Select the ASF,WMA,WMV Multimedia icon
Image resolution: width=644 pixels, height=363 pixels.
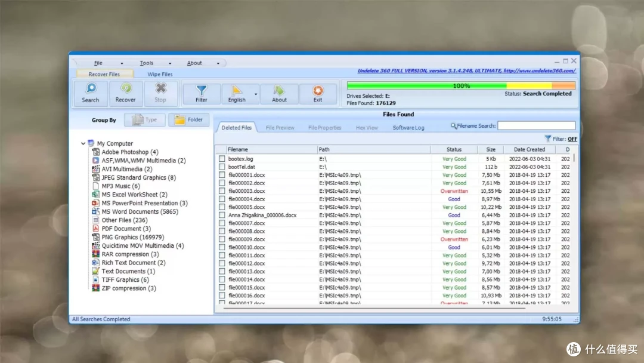coord(95,161)
